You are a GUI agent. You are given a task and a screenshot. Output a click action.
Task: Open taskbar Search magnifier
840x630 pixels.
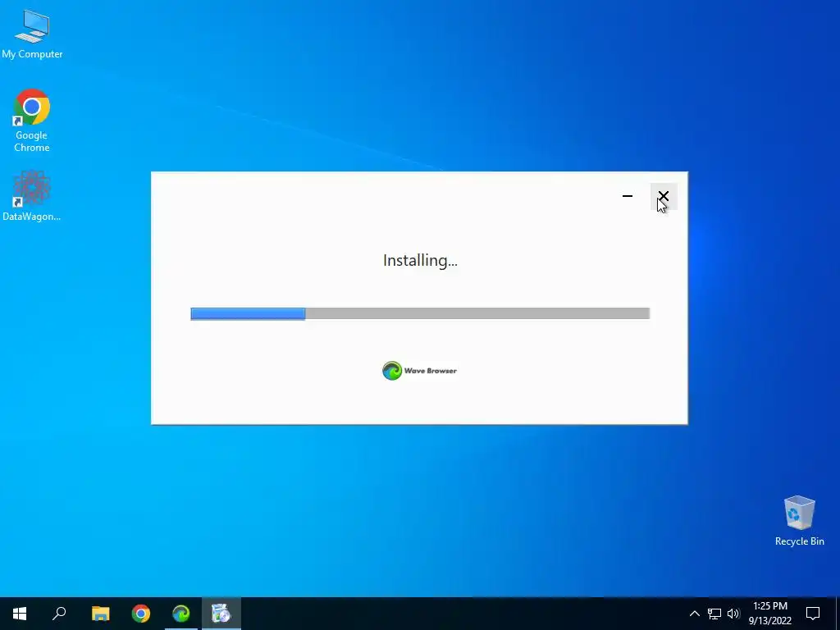59,614
